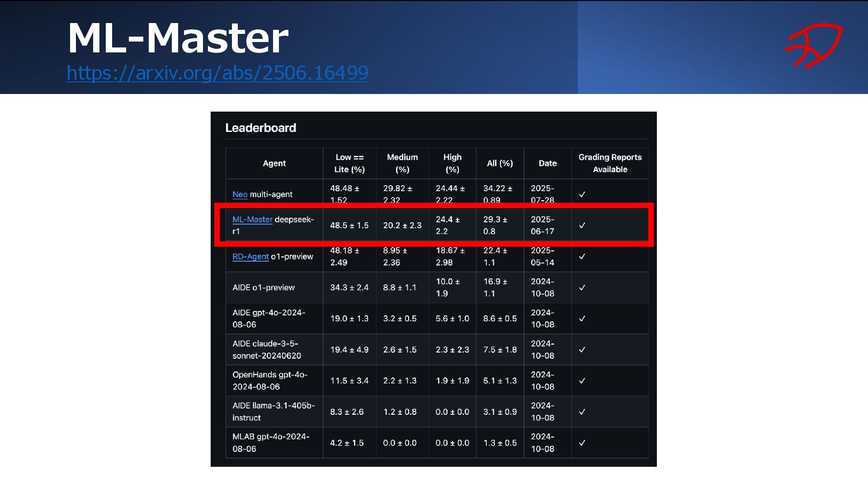868x488 pixels.
Task: Select the 2025-07-28 date cell
Action: [x=548, y=194]
